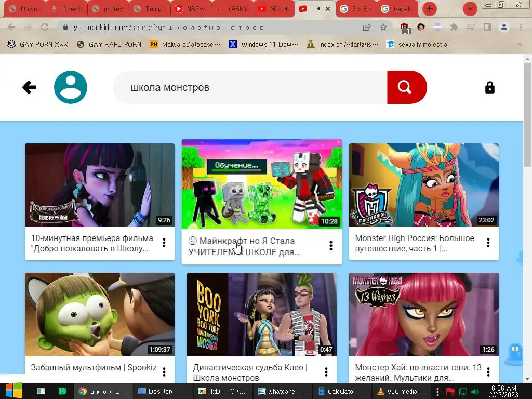Image resolution: width=532 pixels, height=399 pixels.
Task: Click the browser forward navigation arrow
Action: coord(28,27)
